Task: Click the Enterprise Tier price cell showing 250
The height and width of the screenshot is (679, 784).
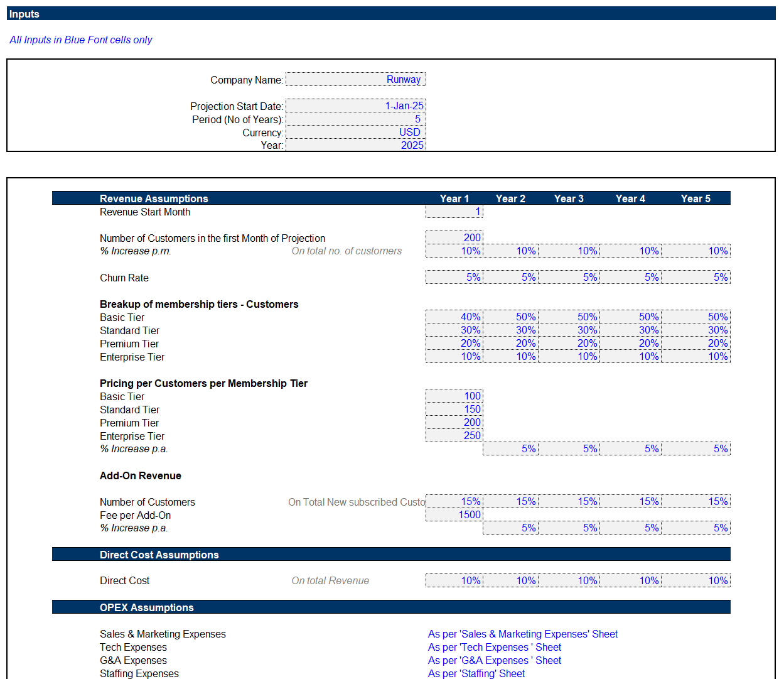Action: pos(454,435)
